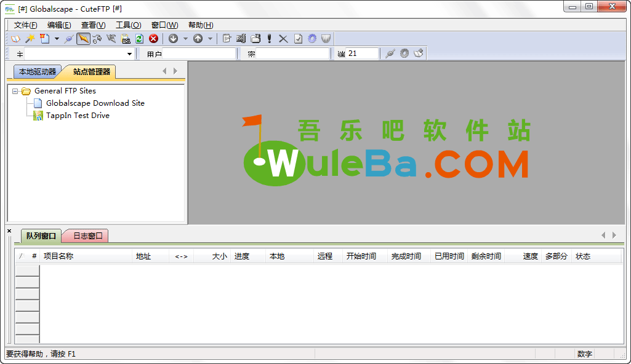Screen dimensions: 631x364
Task: Click the 大小 column header
Action: (212, 256)
